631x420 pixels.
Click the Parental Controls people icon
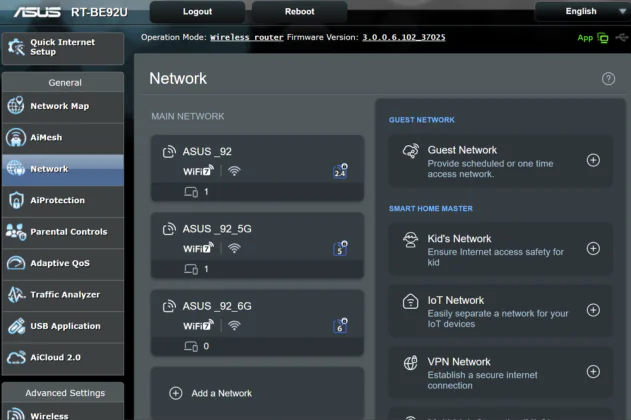pos(16,232)
